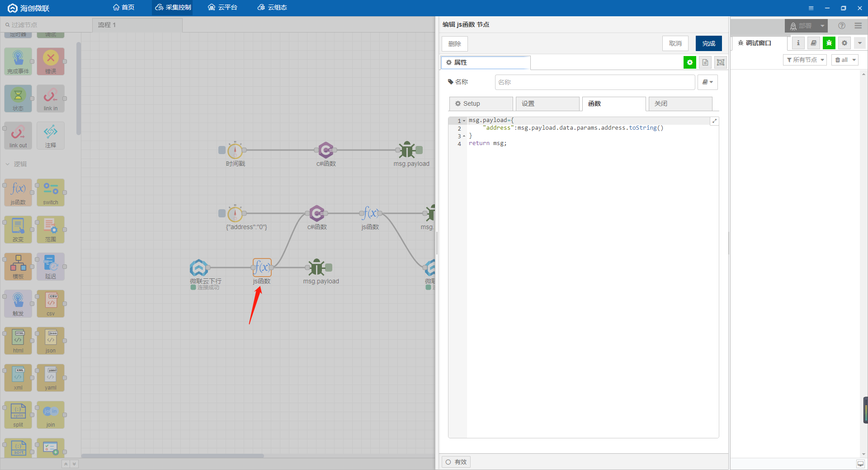Open the 首页 navigation item
Image resolution: width=868 pixels, height=470 pixels.
click(x=123, y=7)
